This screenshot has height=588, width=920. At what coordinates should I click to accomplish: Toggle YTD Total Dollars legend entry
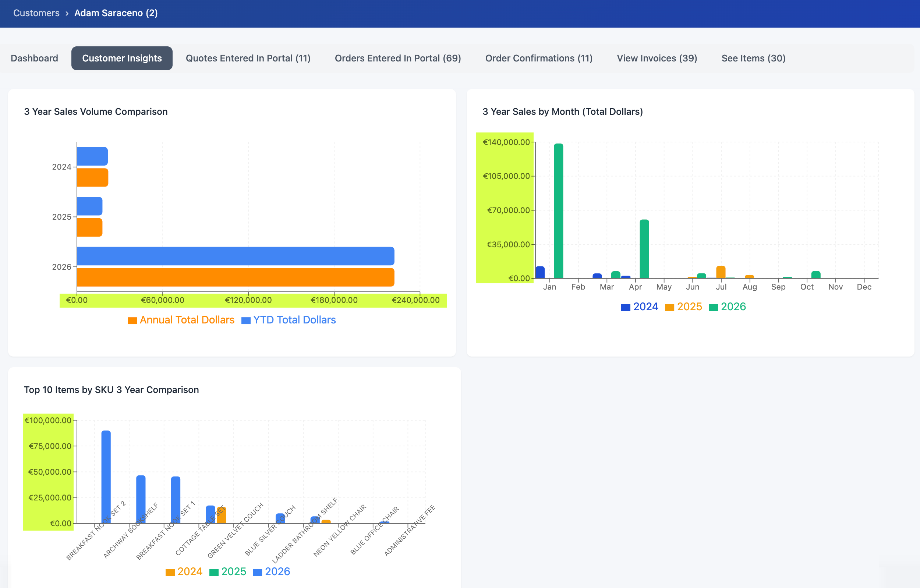click(289, 320)
